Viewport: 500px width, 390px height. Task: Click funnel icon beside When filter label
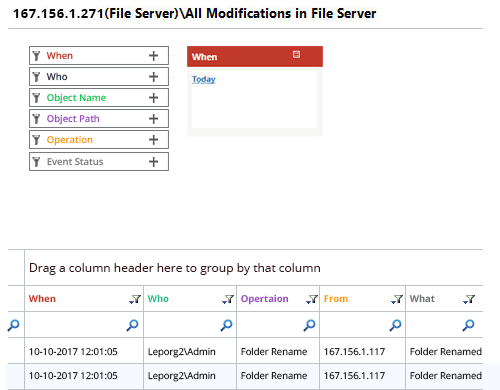(x=36, y=56)
